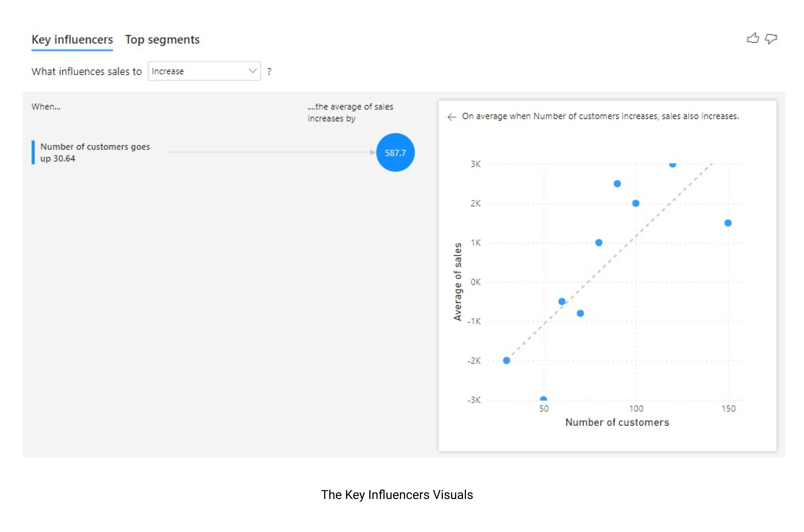This screenshot has height=532, width=804.
Task: Click the thumbs down feedback icon
Action: (771, 39)
